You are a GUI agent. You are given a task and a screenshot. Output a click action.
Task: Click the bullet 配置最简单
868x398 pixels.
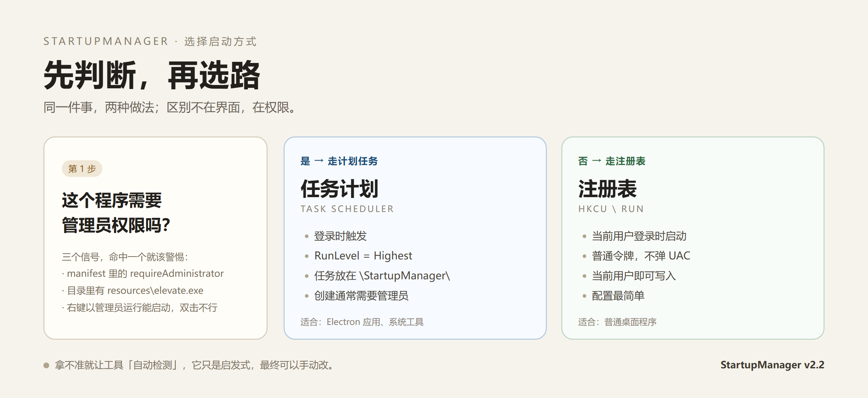point(618,296)
